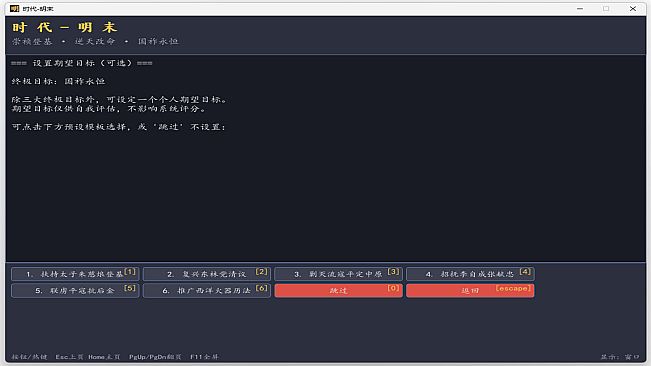
Task: Click the 显示: 窗口 display mode indicator
Action: click(x=620, y=357)
